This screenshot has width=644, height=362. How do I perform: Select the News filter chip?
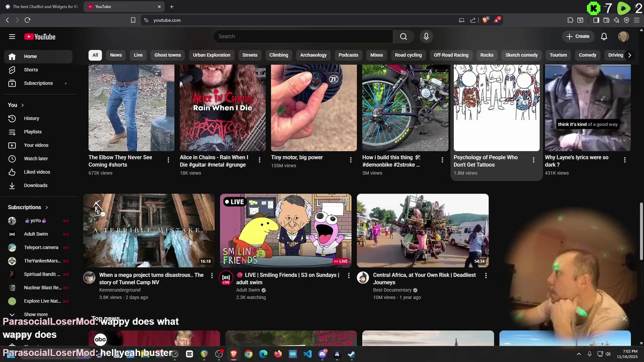pyautogui.click(x=116, y=55)
